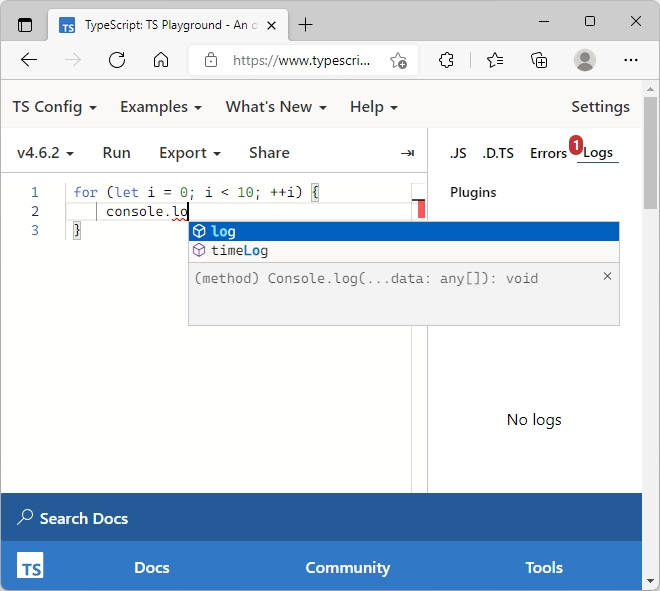Open the tab actions menu icon

(x=25, y=25)
